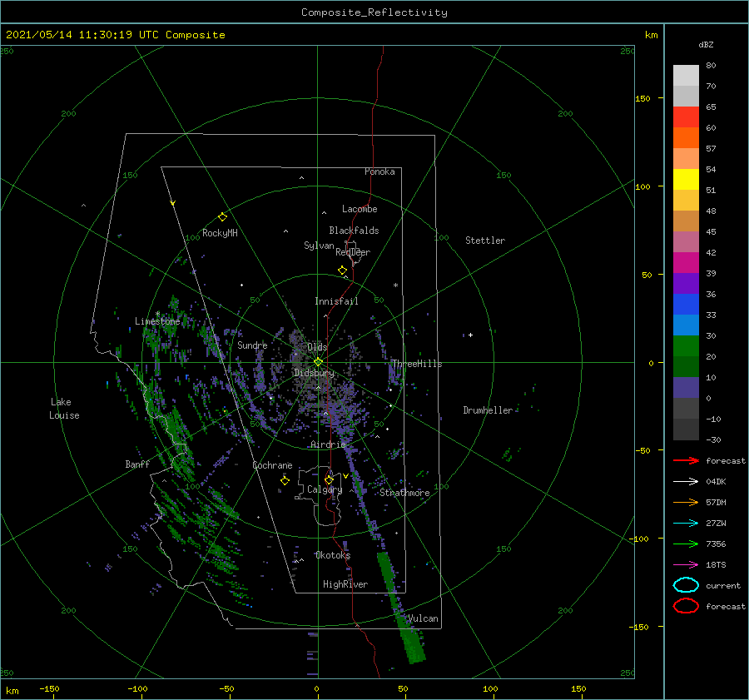Click the asterisk marker above Limestone

157,314
